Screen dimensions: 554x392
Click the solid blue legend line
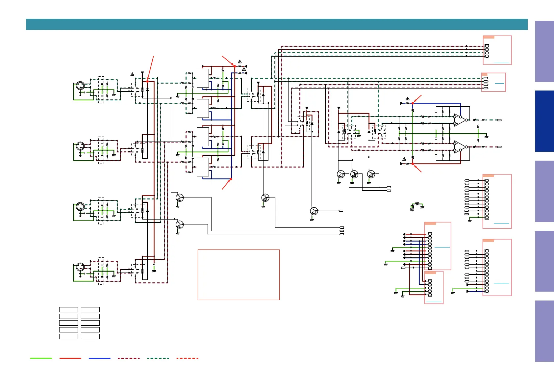pos(100,358)
